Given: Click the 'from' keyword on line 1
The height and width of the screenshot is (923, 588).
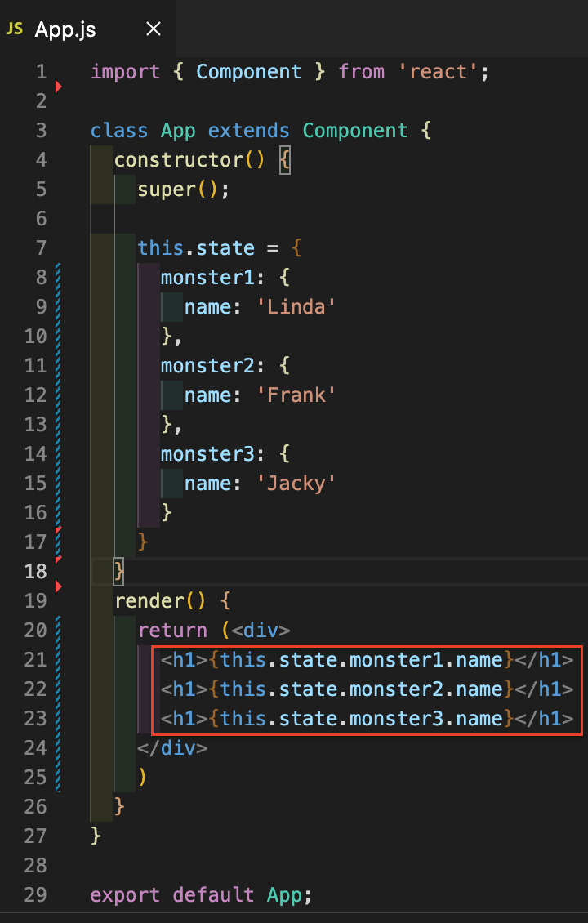Looking at the screenshot, I should point(362,72).
